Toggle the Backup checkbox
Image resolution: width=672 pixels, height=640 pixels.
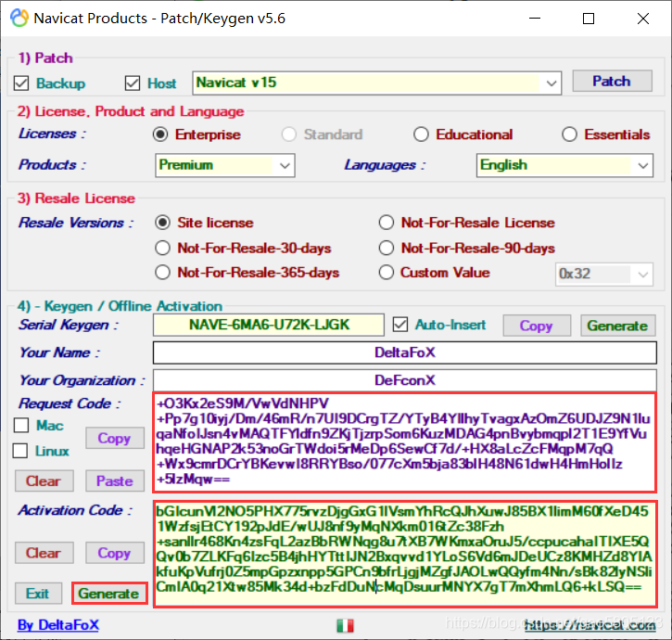pos(21,83)
